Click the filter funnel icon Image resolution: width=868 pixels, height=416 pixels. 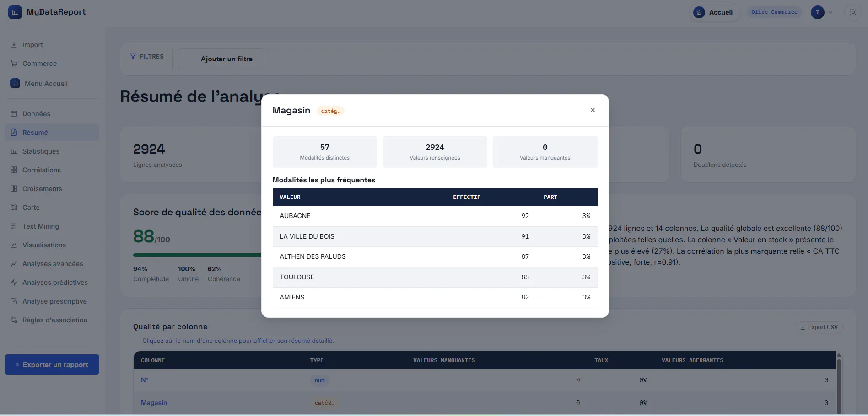pos(133,57)
